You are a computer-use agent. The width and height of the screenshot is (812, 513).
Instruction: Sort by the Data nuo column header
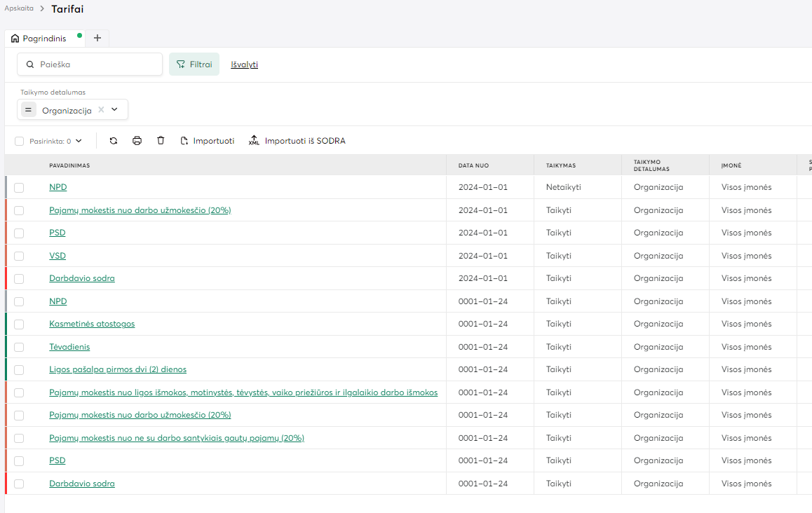[x=473, y=165]
